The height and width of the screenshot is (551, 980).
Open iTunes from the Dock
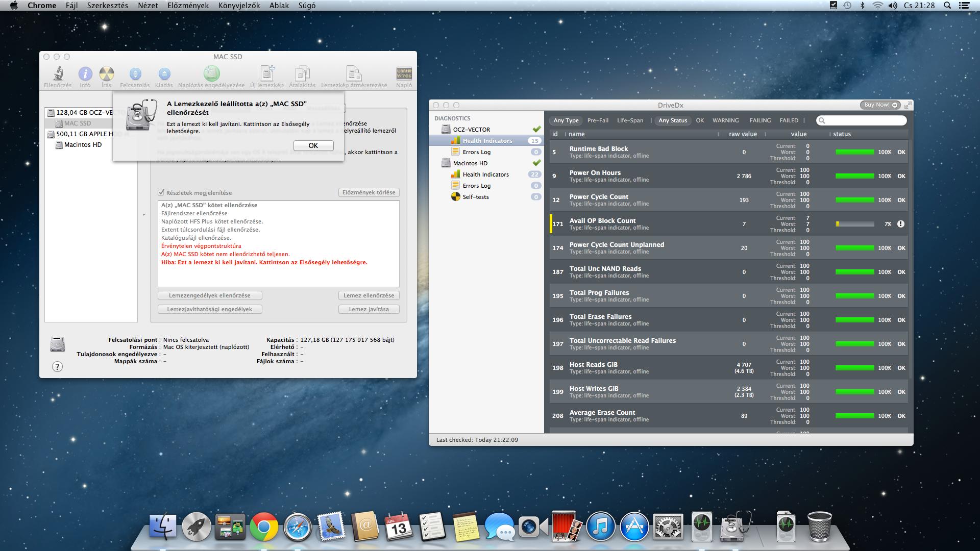click(601, 527)
